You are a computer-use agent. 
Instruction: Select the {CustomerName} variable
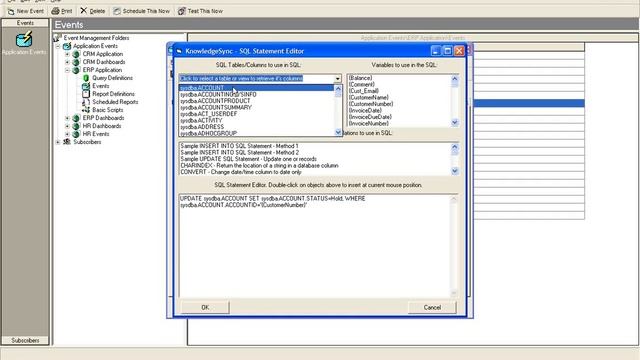(369, 98)
